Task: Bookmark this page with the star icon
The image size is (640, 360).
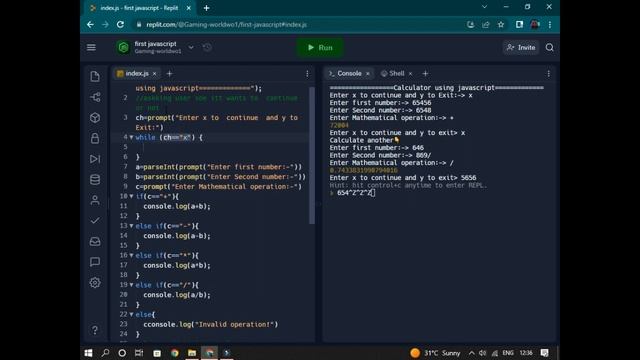Action: (501, 24)
